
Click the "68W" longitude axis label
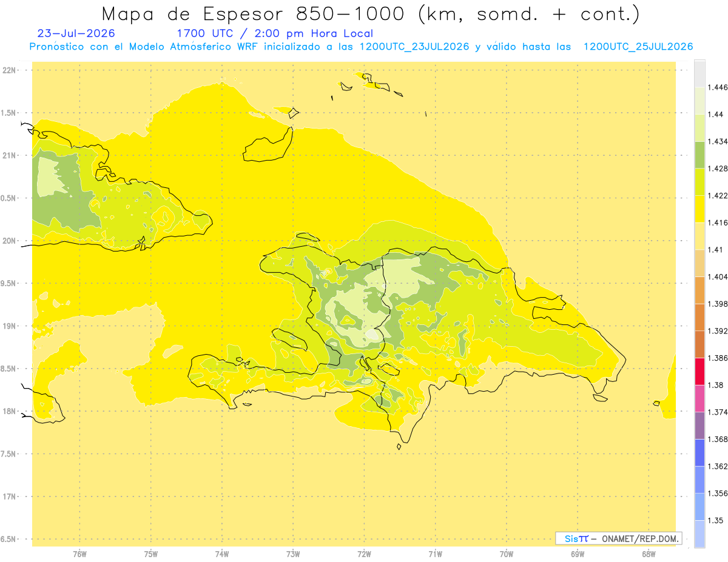pyautogui.click(x=649, y=554)
